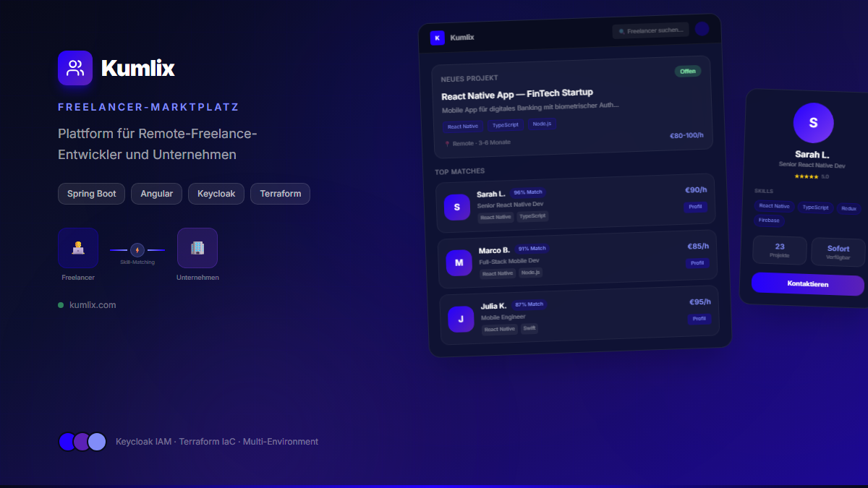Click the Kumlix title in app header
The width and height of the screenshot is (868, 488).
point(462,37)
